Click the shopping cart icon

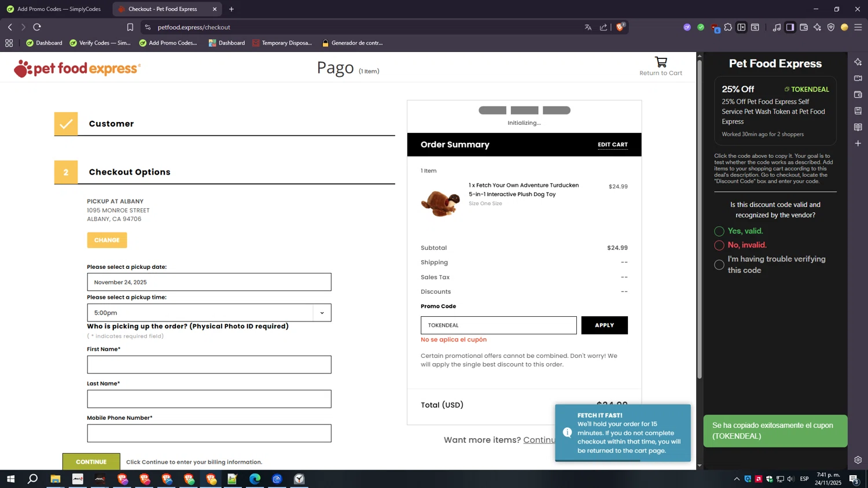pyautogui.click(x=661, y=62)
